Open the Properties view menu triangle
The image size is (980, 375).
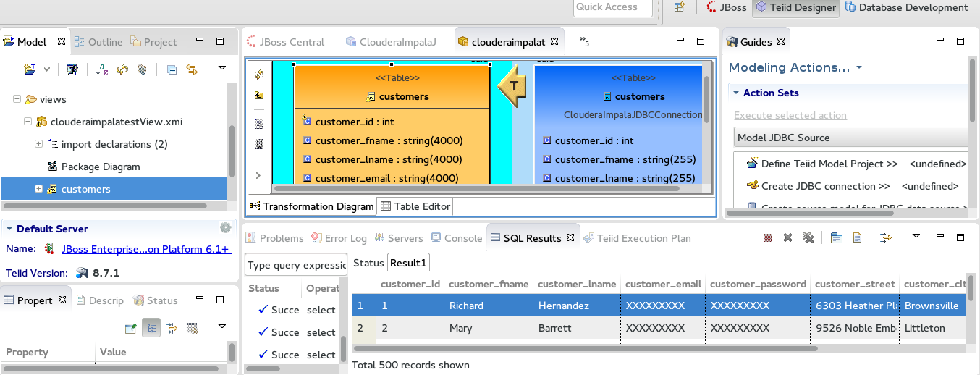coord(222,327)
